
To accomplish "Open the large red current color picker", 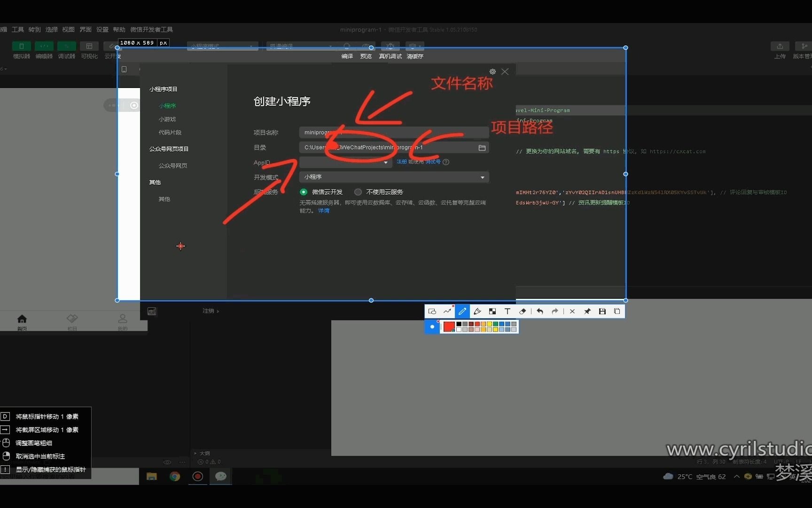I will pyautogui.click(x=449, y=326).
